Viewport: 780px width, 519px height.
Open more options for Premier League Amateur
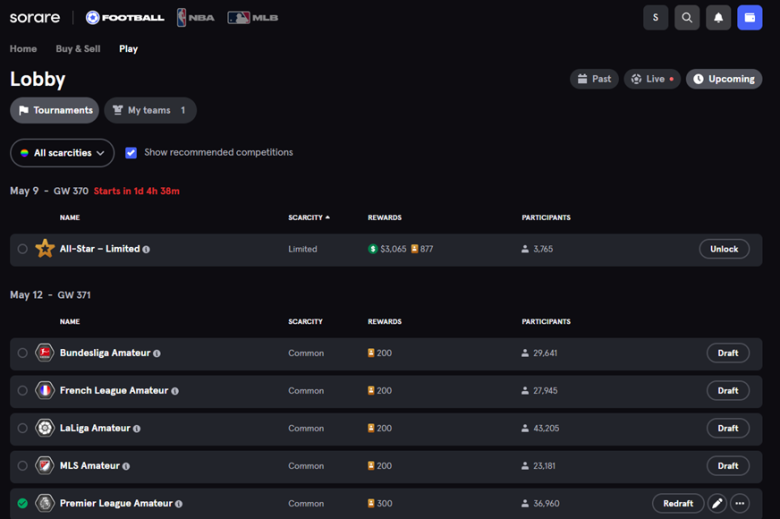[x=740, y=504]
